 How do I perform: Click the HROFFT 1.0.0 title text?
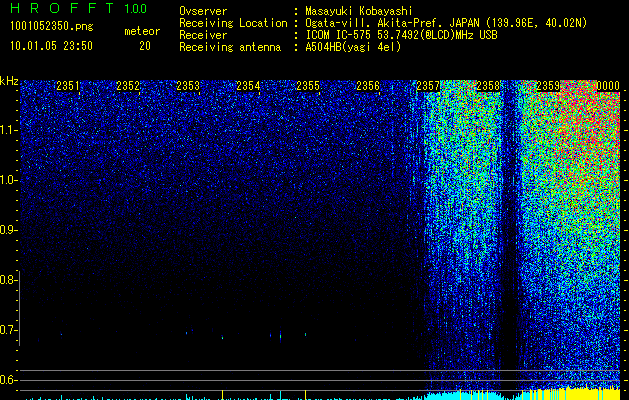point(79,8)
